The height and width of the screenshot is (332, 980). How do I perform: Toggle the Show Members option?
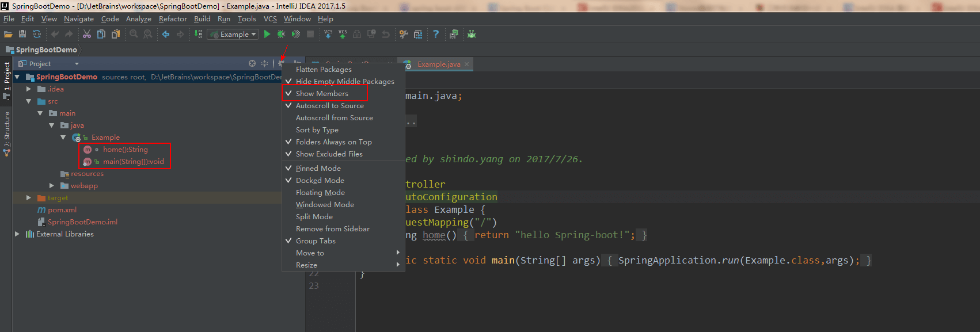tap(343, 94)
